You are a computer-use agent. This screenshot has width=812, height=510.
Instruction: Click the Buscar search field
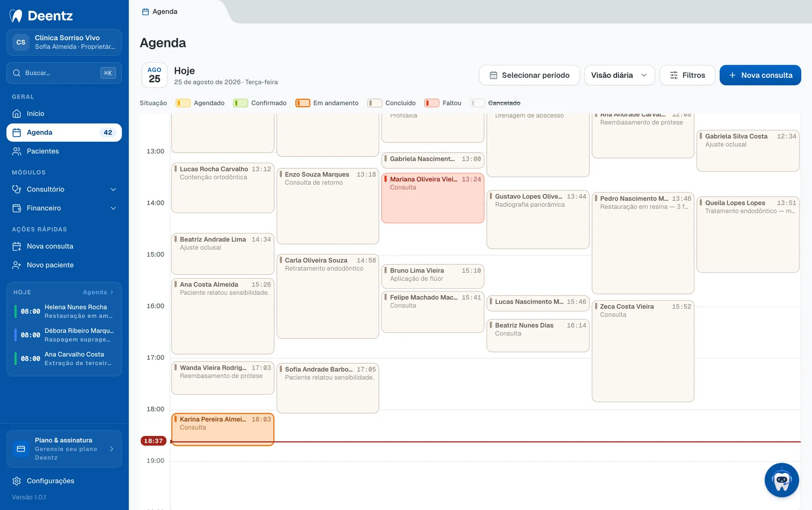point(64,73)
